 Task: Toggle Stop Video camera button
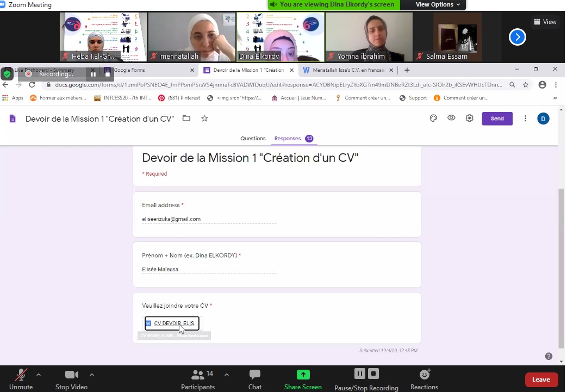click(x=71, y=375)
